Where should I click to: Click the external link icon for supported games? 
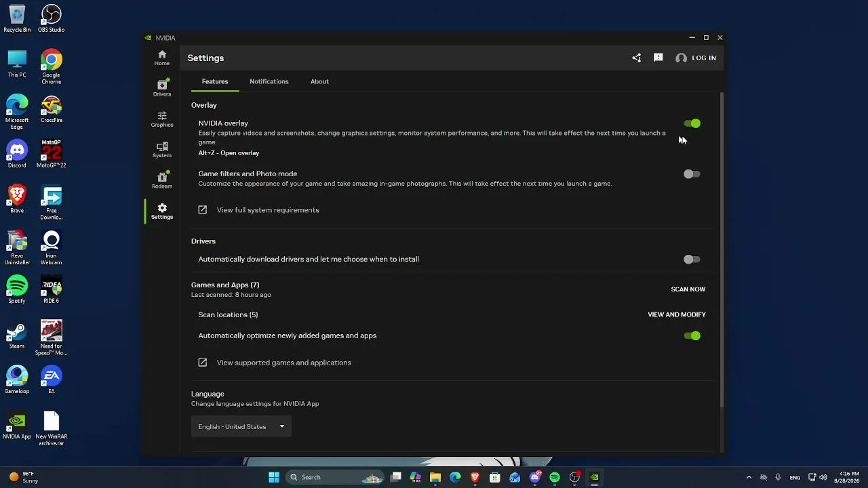[x=202, y=363]
